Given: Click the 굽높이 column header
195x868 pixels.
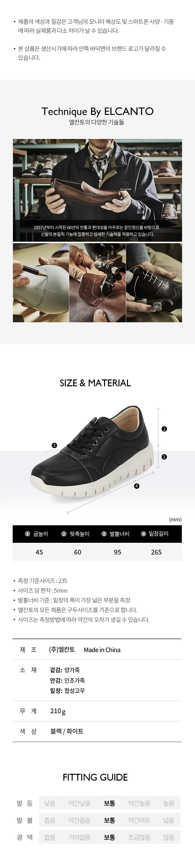Looking at the screenshot, I should [37, 534].
